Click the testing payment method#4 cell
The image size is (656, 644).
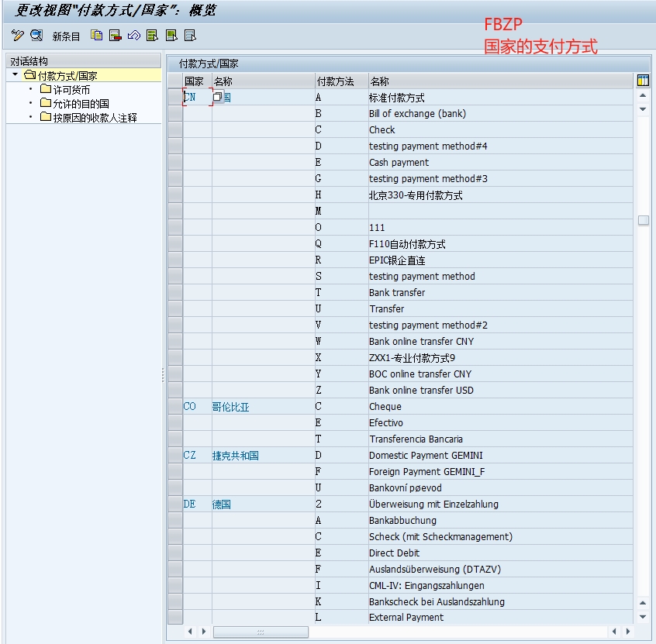(500, 146)
